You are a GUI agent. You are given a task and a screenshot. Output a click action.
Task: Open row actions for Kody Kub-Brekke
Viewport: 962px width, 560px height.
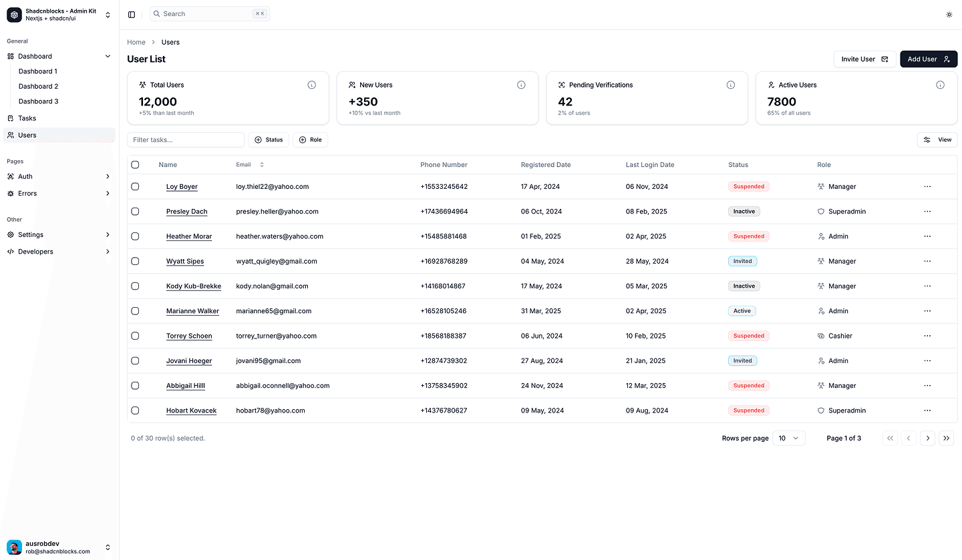click(927, 286)
